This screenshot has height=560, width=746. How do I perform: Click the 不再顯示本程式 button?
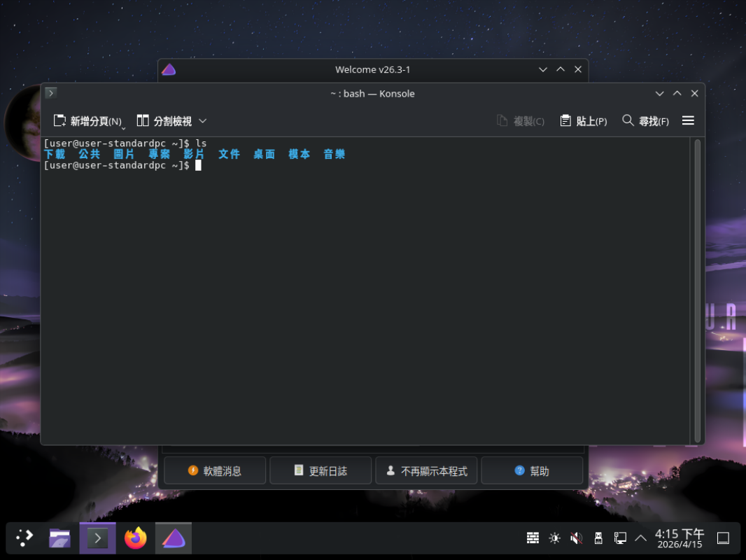[426, 471]
